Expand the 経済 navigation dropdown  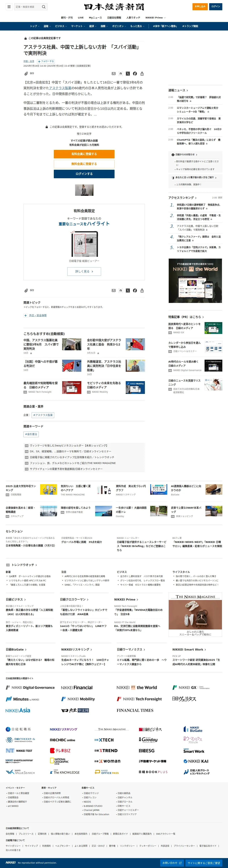point(93,26)
